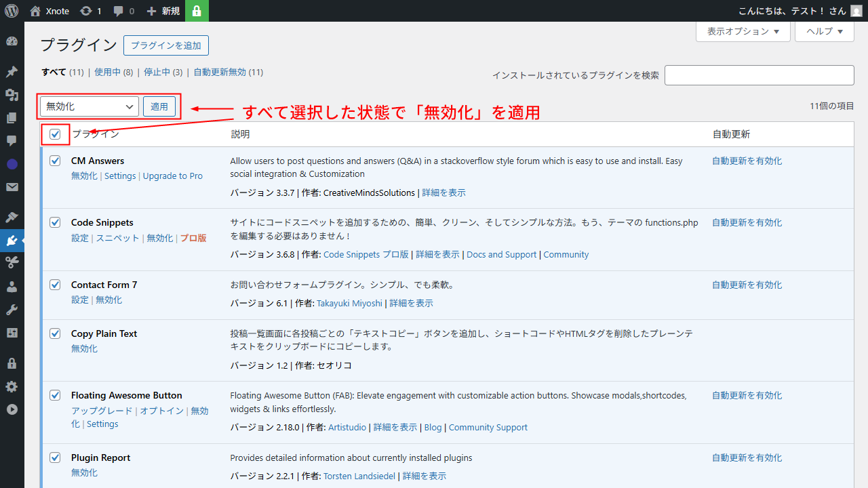Open the 新規 new content menu

163,11
